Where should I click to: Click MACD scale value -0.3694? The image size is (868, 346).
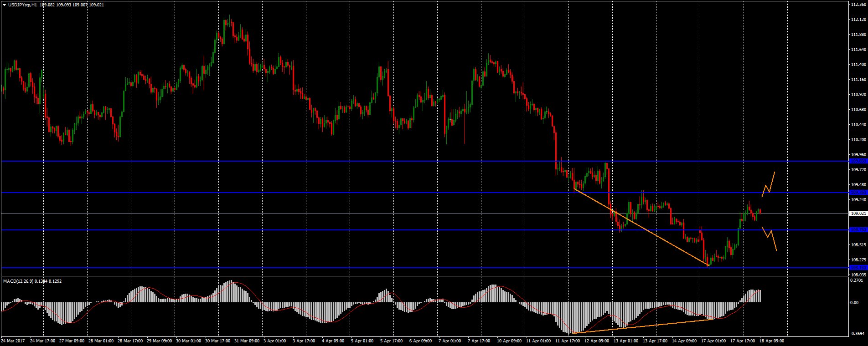pyautogui.click(x=858, y=333)
